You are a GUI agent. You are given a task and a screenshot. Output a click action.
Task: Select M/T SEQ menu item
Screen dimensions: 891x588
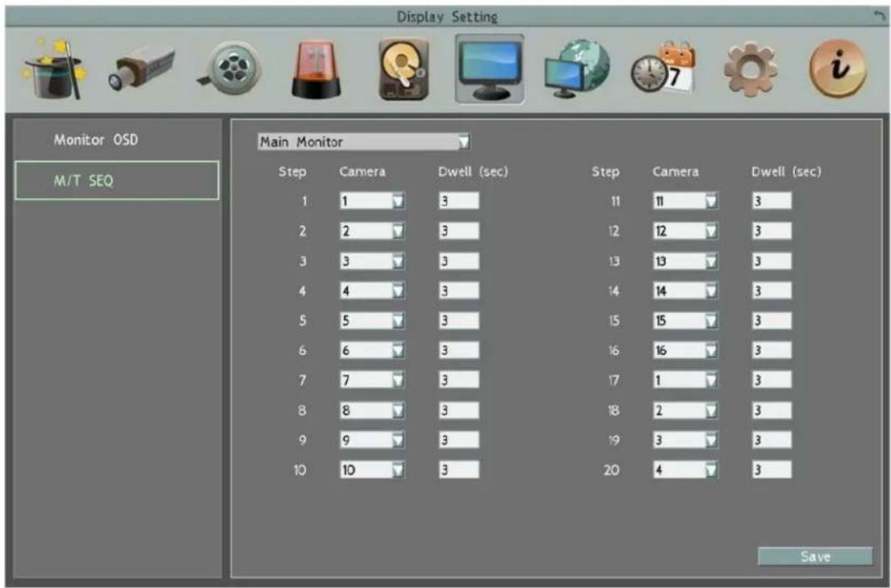116,180
